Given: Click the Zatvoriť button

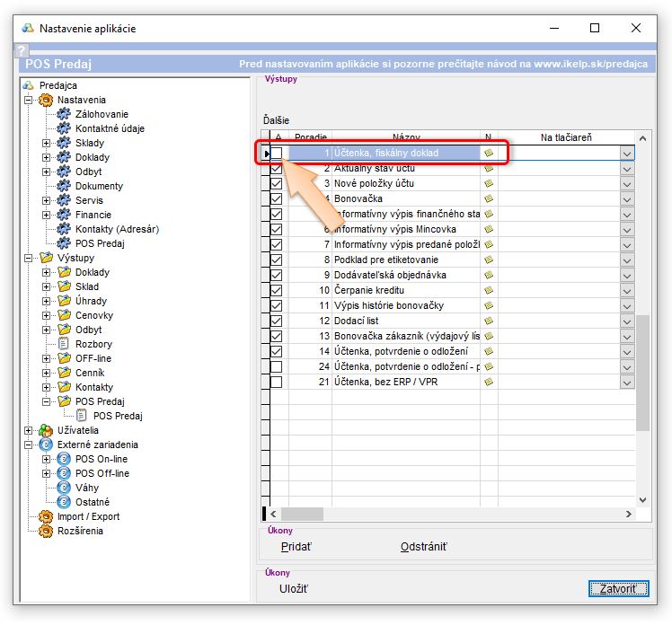Looking at the screenshot, I should pos(618,589).
